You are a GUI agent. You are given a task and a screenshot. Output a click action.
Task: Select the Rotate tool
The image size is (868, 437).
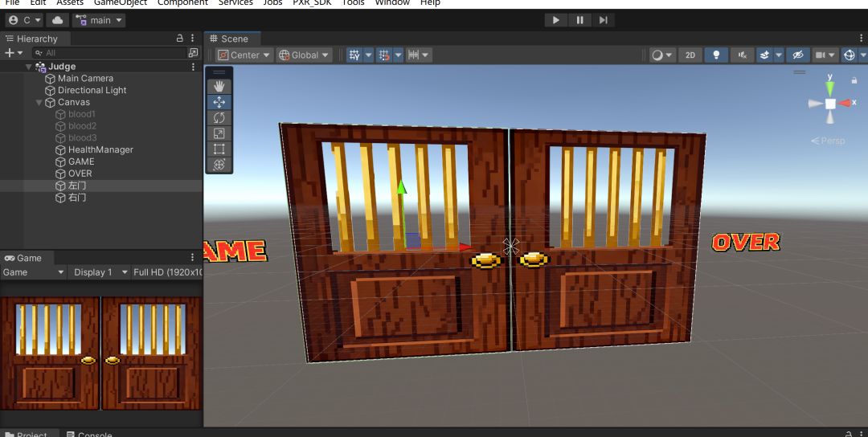[219, 118]
